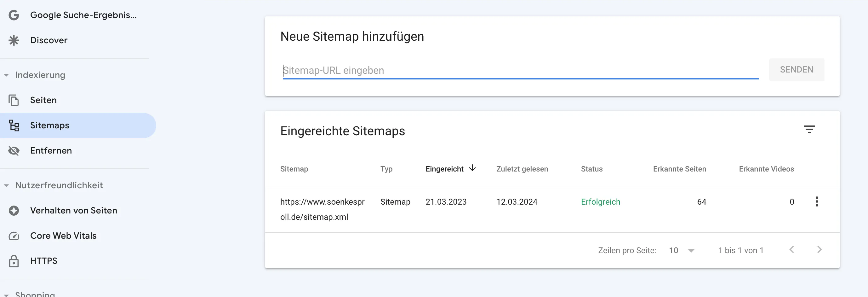Click the HTTPS padlock icon
This screenshot has height=297, width=868.
[14, 260]
